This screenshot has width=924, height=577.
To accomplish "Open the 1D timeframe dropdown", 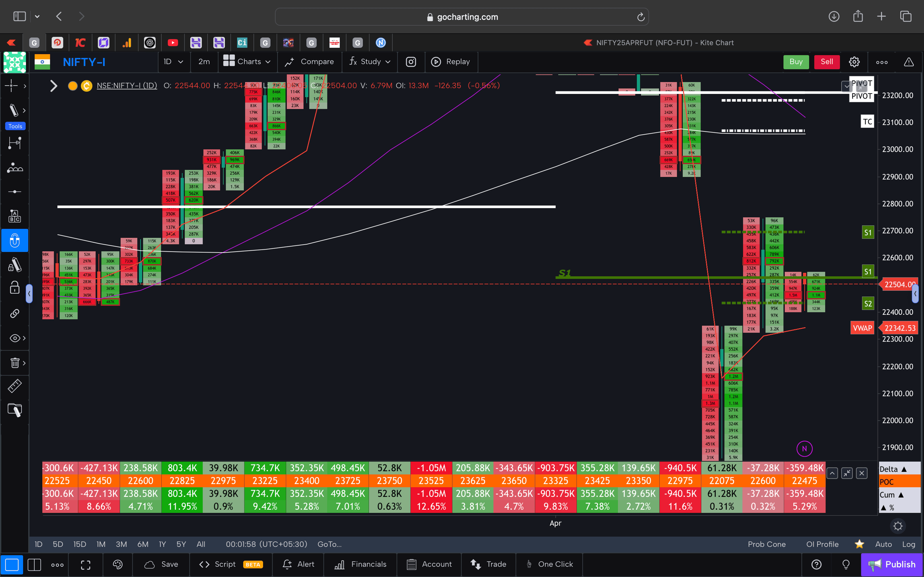I will [174, 62].
